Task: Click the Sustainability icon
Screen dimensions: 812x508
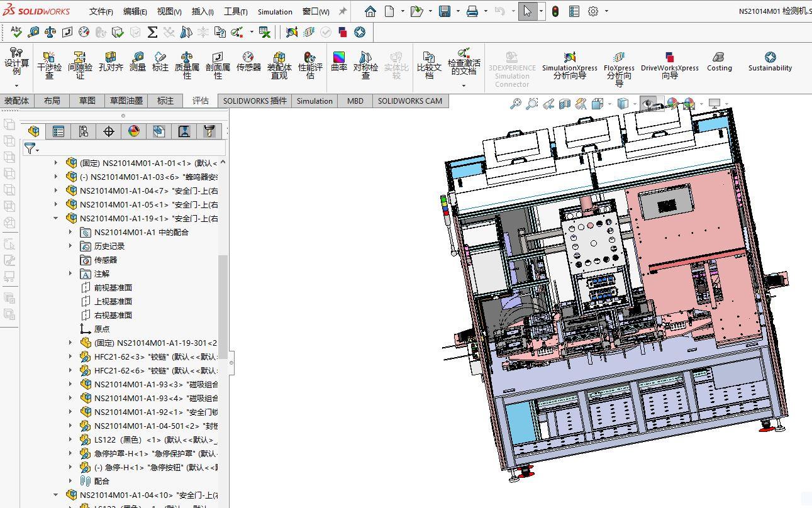Action: click(770, 62)
